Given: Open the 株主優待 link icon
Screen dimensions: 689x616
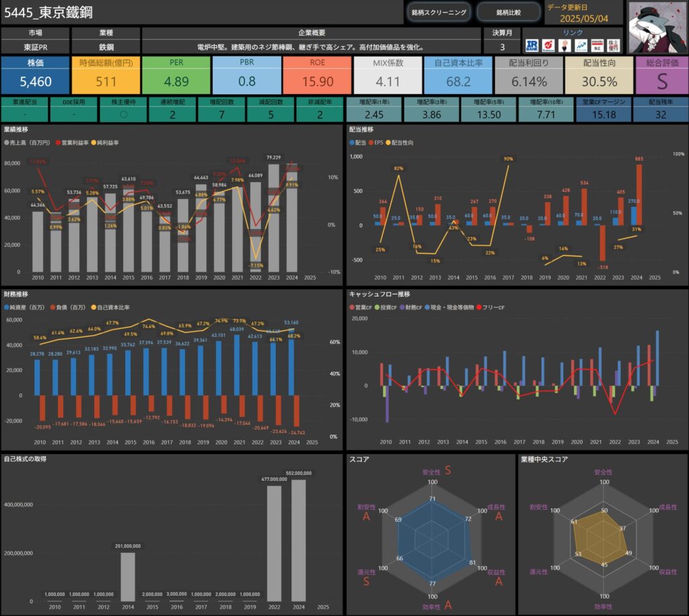Looking at the screenshot, I should click(x=614, y=45).
